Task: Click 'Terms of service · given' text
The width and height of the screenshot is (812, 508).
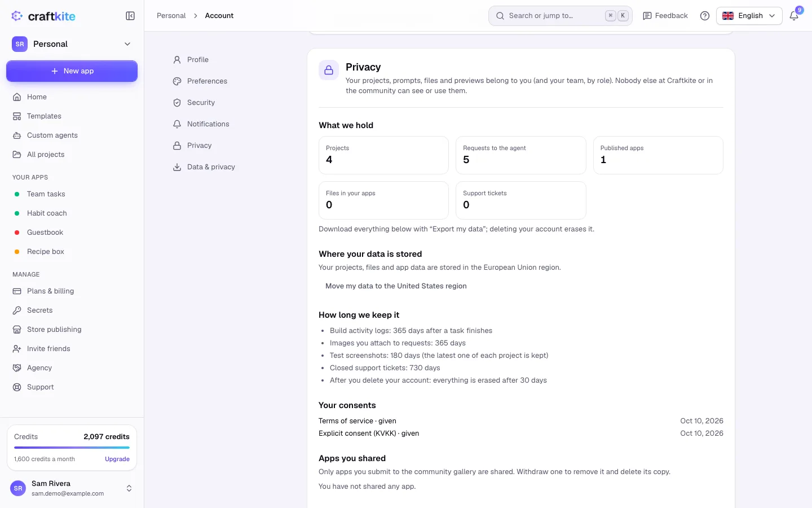Action: pyautogui.click(x=358, y=421)
